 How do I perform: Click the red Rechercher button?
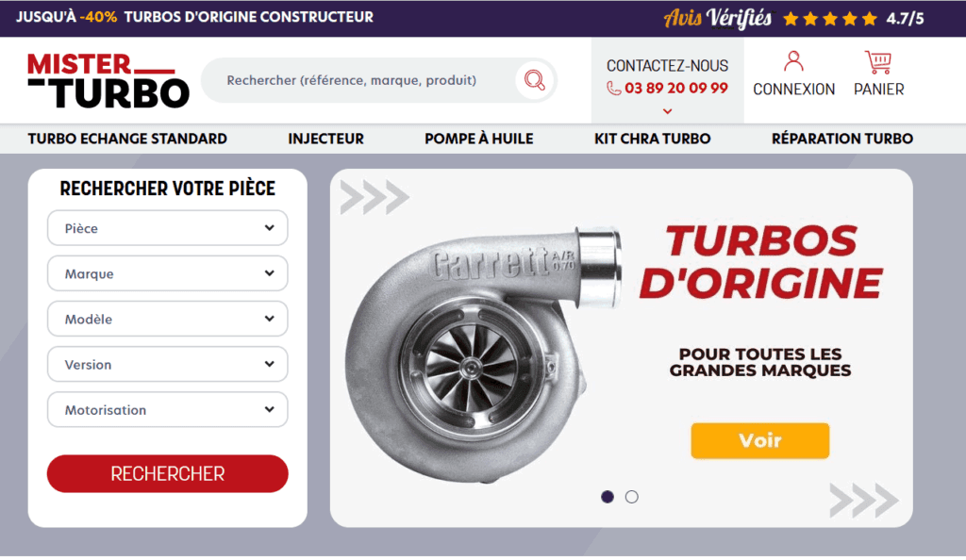168,474
